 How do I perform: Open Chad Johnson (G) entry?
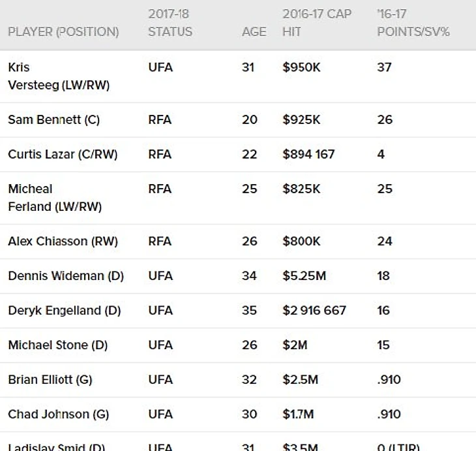click(x=58, y=414)
